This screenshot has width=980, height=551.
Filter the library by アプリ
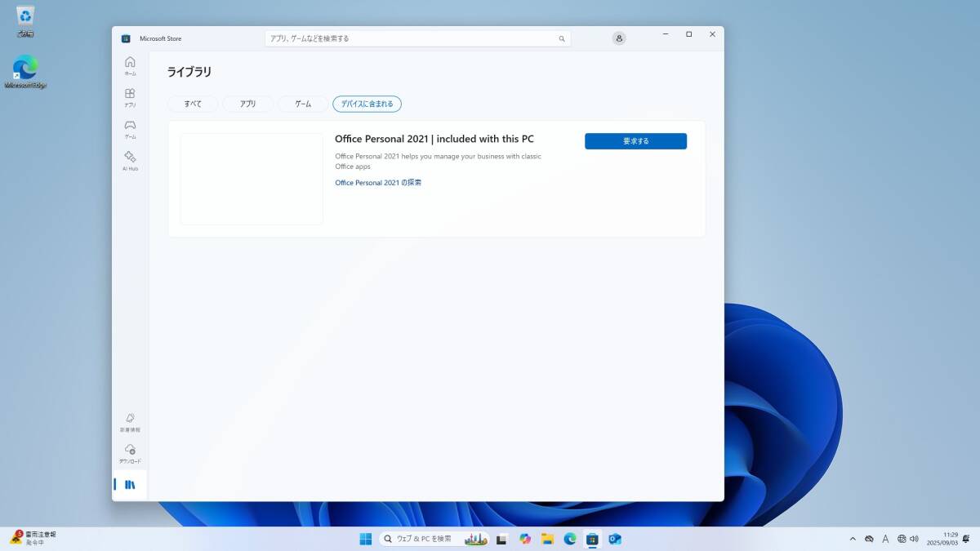(x=248, y=104)
